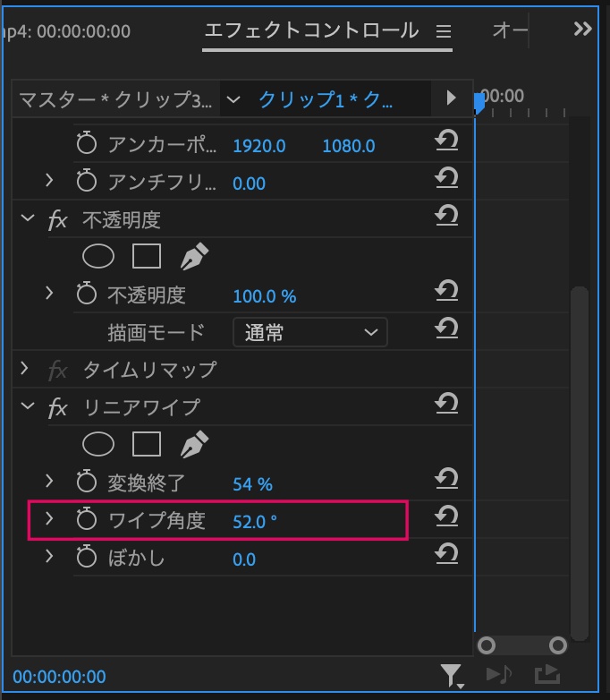Create 4-point polygon mask under 不透明度

(x=147, y=256)
